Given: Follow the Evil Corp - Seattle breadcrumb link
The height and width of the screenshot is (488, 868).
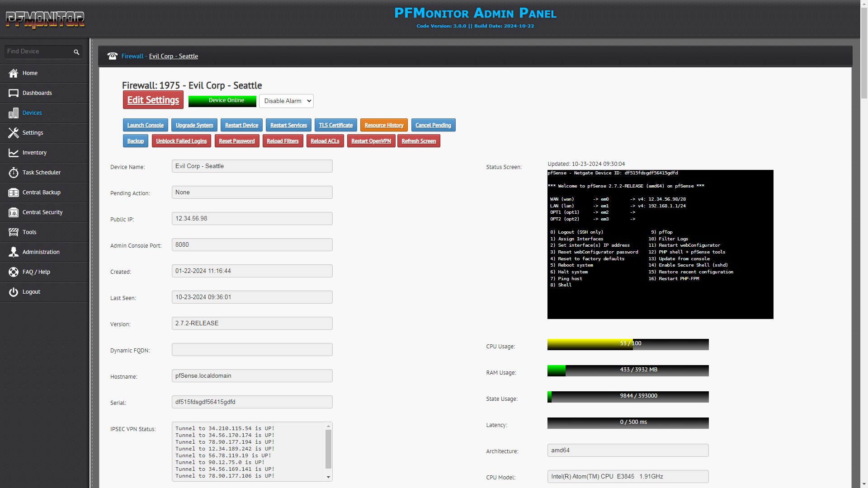Looking at the screenshot, I should click(x=174, y=56).
